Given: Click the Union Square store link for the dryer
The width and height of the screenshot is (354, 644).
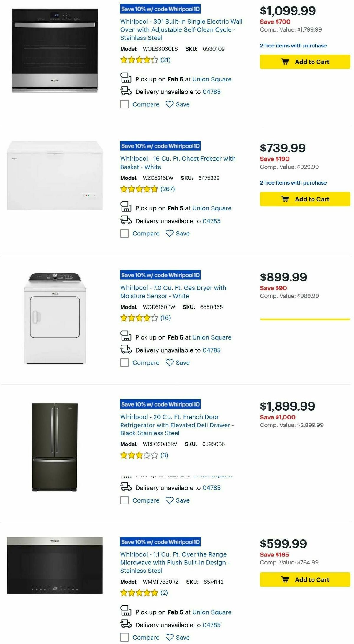Looking at the screenshot, I should coord(212,337).
